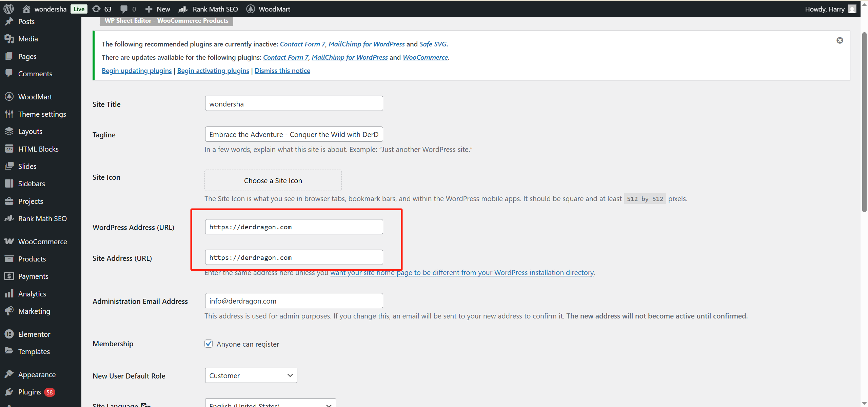
Task: Select the Products sidebar icon
Action: (9, 258)
